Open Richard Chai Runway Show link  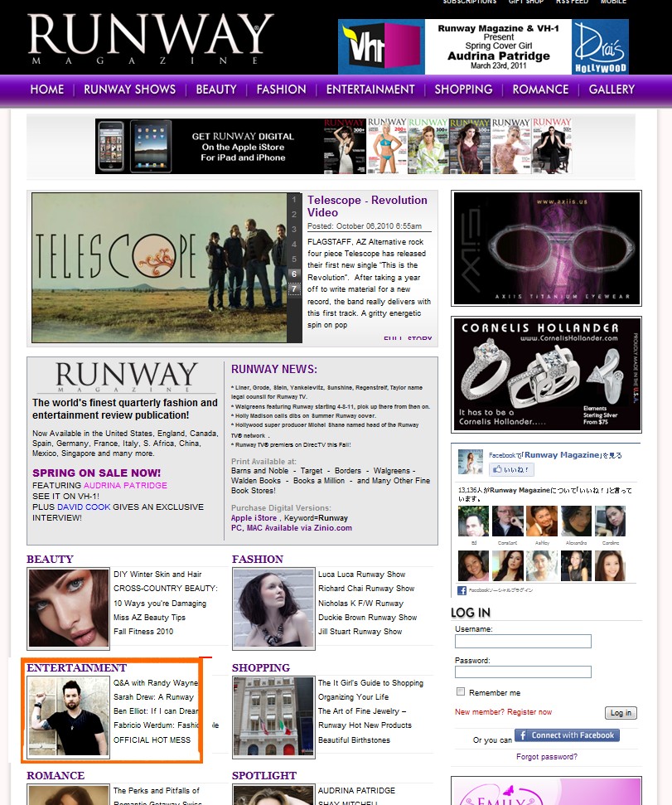click(x=366, y=589)
